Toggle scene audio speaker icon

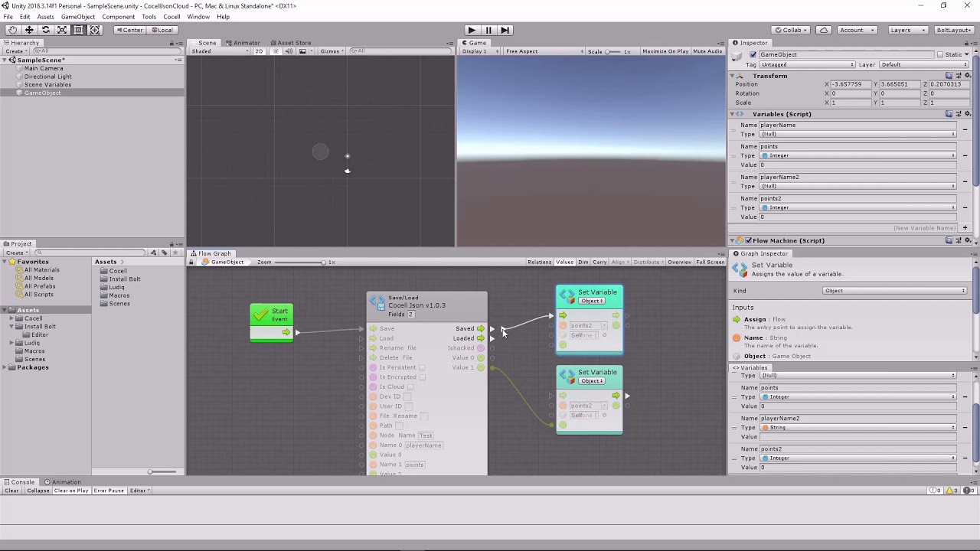tap(289, 51)
